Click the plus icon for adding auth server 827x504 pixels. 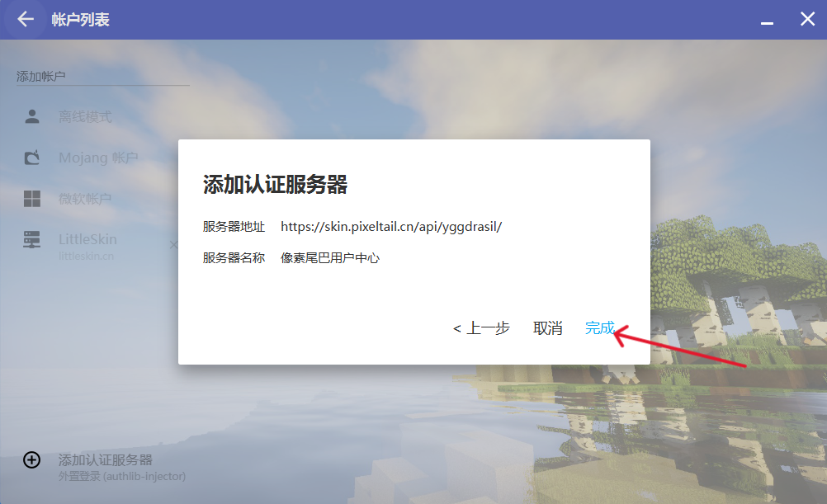[x=31, y=460]
